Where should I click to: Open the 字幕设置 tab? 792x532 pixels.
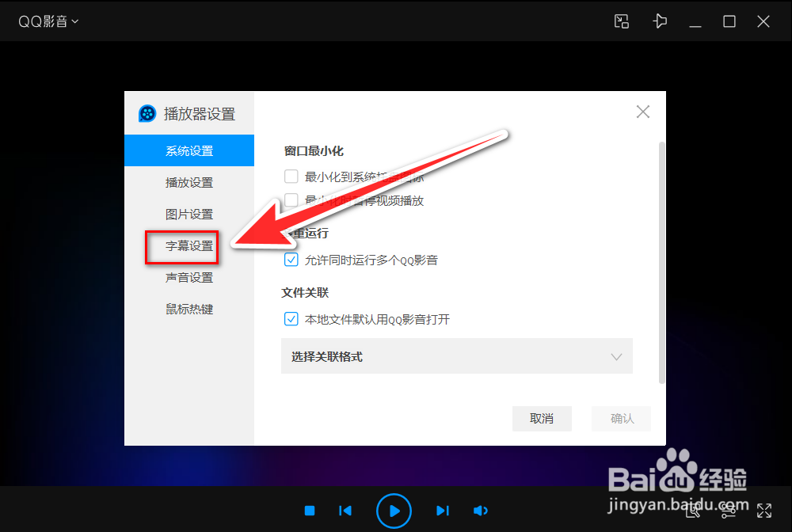click(x=189, y=245)
